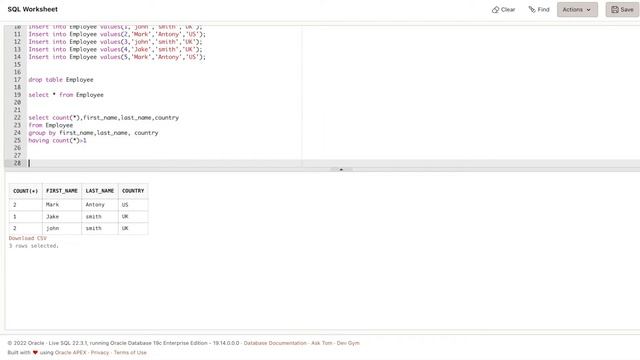
Task: Click the Save disk icon
Action: click(615, 9)
